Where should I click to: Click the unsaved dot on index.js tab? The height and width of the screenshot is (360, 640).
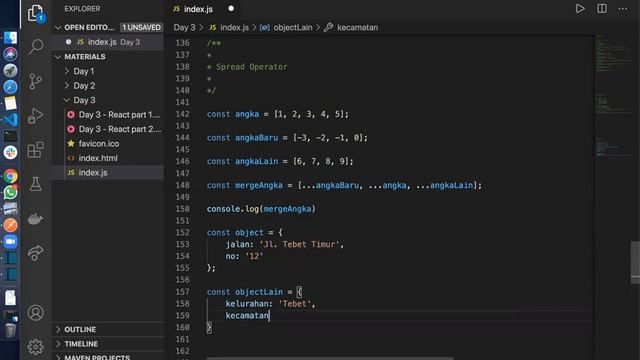click(x=231, y=9)
